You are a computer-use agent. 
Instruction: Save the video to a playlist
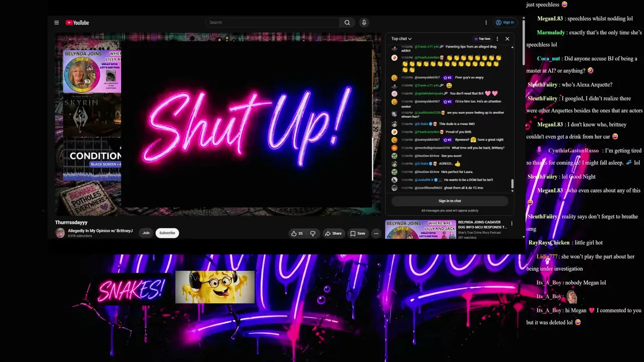358,233
